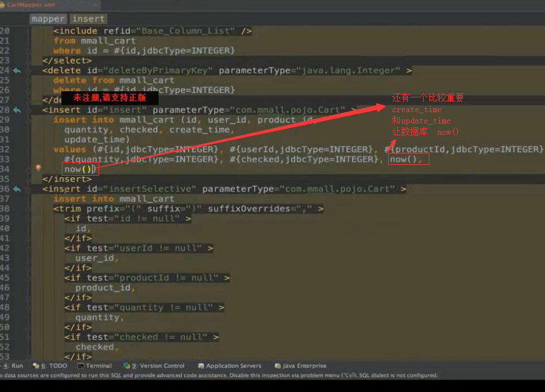Select the 'insert' breadcrumb
This screenshot has height=392, width=545.
point(88,19)
